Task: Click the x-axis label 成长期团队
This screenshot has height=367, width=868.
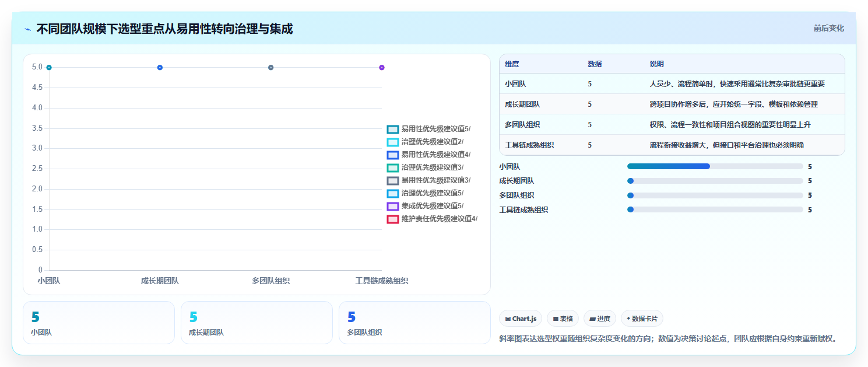Action: [160, 281]
